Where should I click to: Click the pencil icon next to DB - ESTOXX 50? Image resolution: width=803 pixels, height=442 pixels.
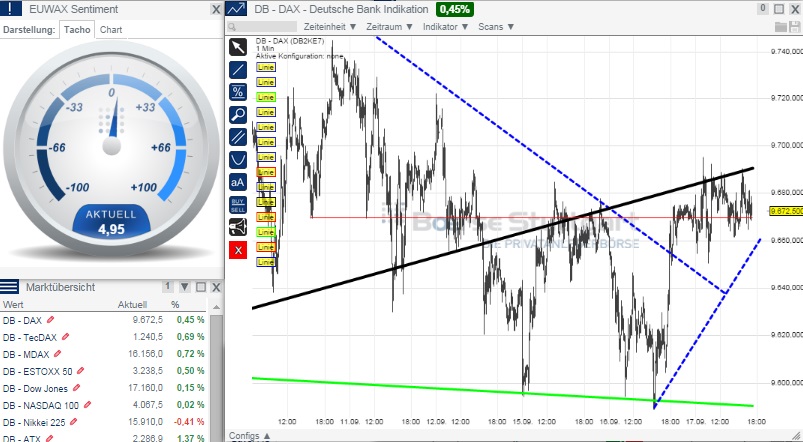point(80,370)
